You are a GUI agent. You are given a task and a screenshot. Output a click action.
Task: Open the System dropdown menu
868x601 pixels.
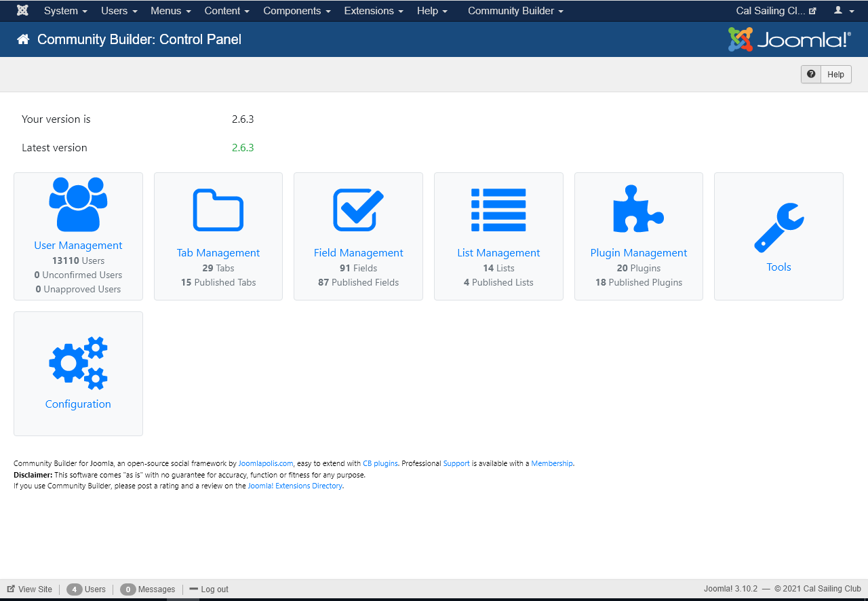pyautogui.click(x=66, y=11)
